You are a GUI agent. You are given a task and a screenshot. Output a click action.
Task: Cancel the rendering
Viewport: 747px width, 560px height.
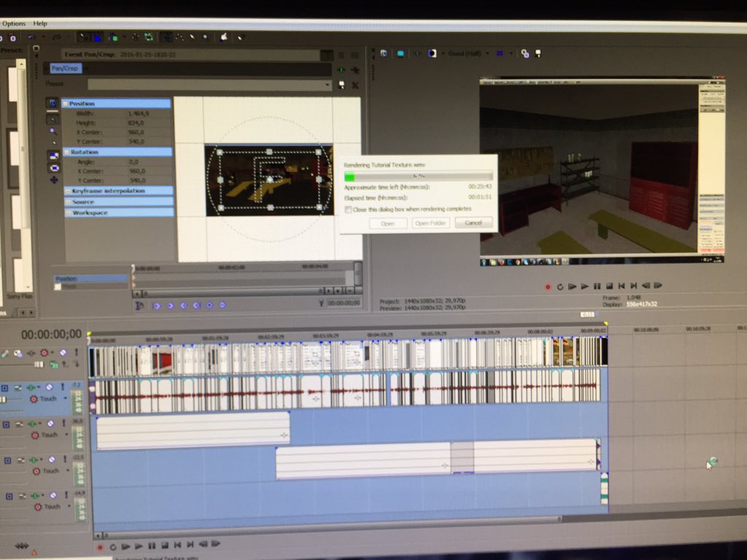tap(473, 222)
